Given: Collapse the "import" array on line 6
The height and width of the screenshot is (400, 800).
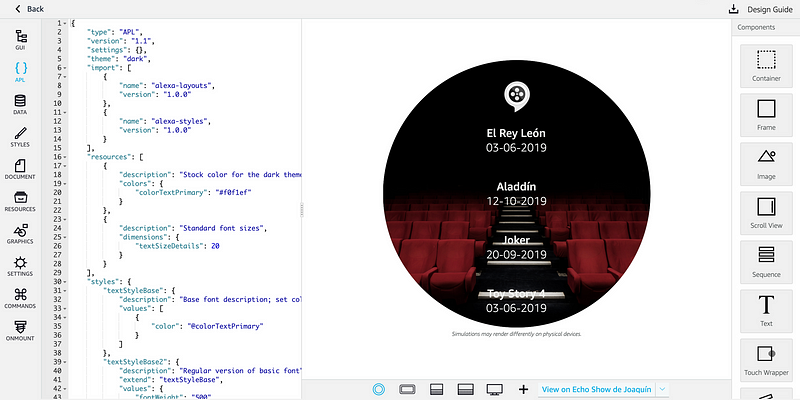Looking at the screenshot, I should pos(67,67).
